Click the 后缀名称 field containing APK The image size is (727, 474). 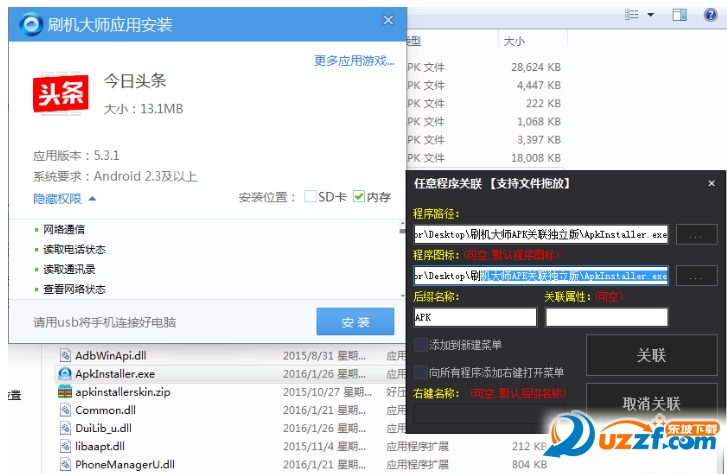(475, 318)
